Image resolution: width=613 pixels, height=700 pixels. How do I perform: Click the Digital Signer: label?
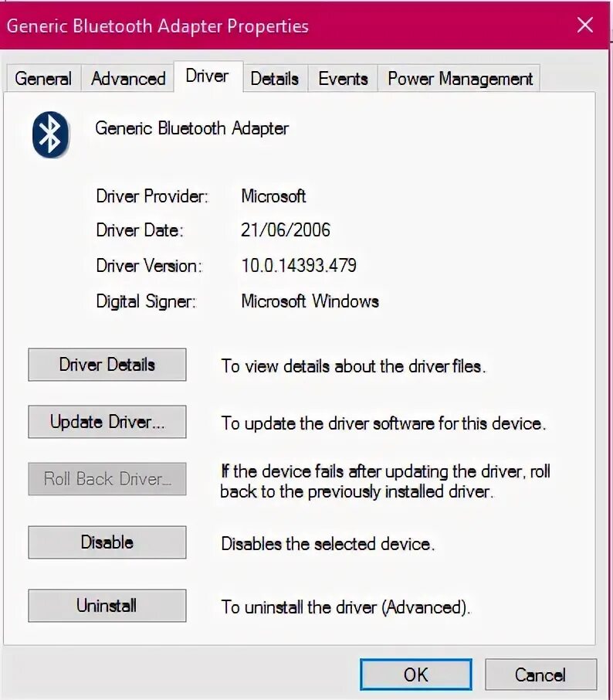(x=146, y=302)
